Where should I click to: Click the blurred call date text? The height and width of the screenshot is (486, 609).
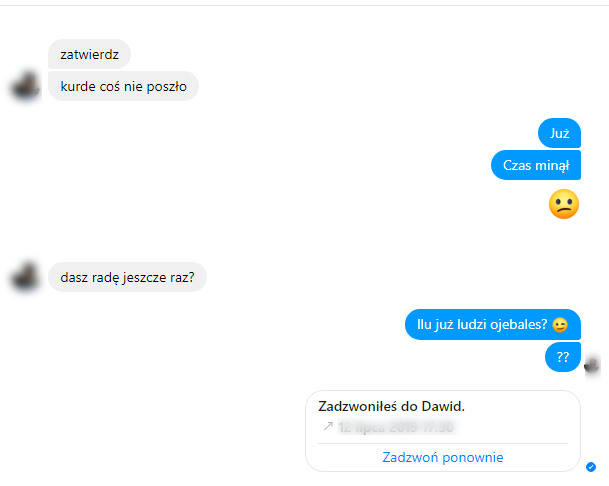[x=396, y=427]
